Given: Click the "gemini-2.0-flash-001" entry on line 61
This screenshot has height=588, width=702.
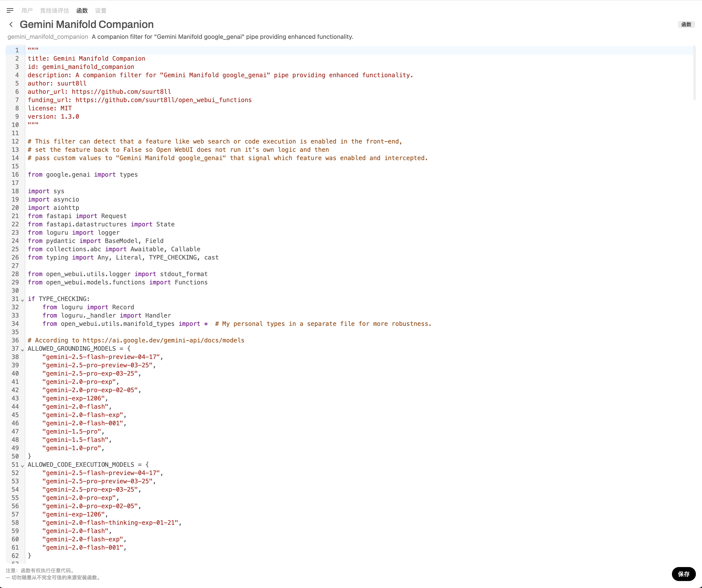Looking at the screenshot, I should pos(85,547).
